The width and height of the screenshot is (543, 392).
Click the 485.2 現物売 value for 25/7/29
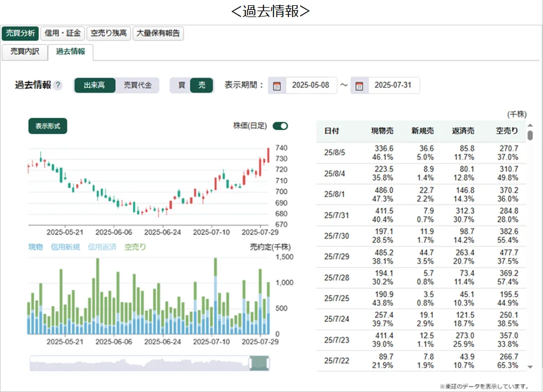(x=384, y=253)
